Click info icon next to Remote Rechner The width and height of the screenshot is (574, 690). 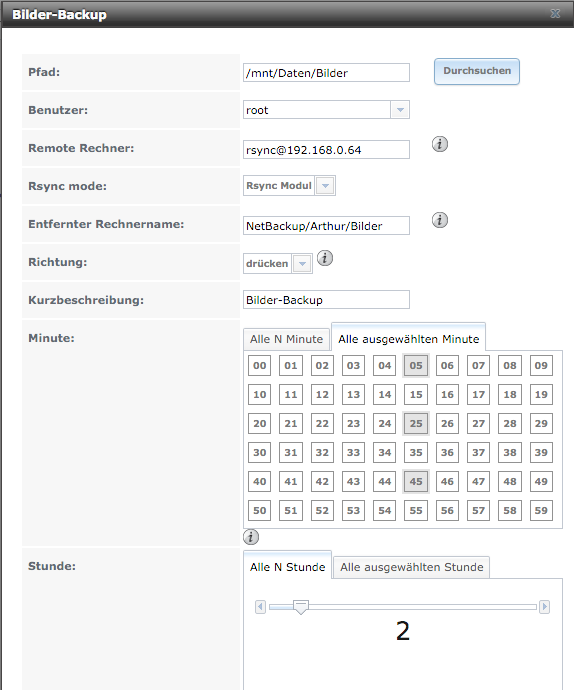point(440,144)
